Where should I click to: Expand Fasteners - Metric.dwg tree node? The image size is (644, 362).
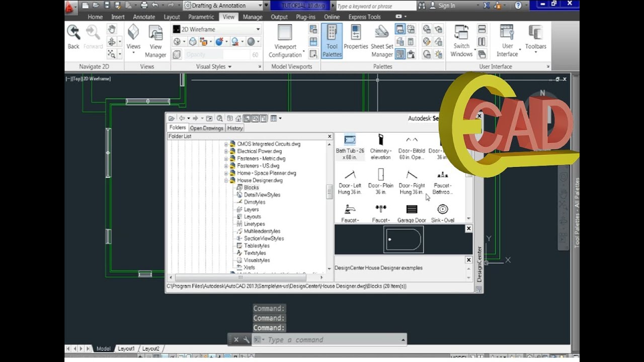[226, 159]
